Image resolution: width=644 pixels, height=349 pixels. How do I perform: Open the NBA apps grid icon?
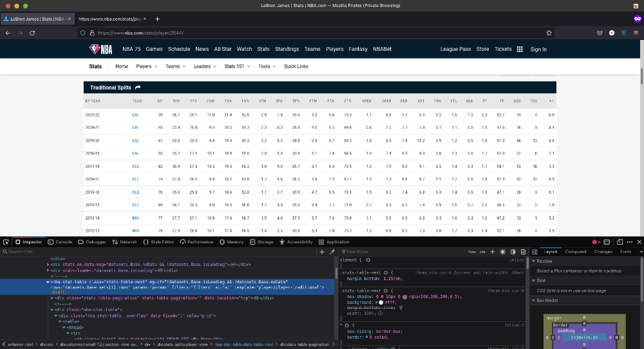coord(520,50)
